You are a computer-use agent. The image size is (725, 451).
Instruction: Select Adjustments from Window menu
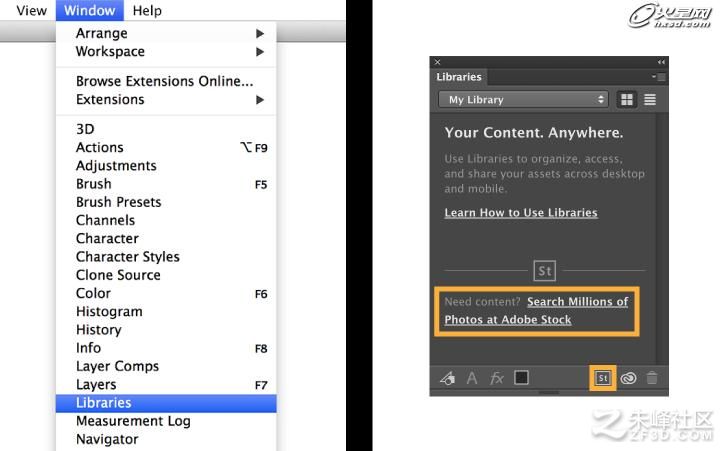coord(166,166)
